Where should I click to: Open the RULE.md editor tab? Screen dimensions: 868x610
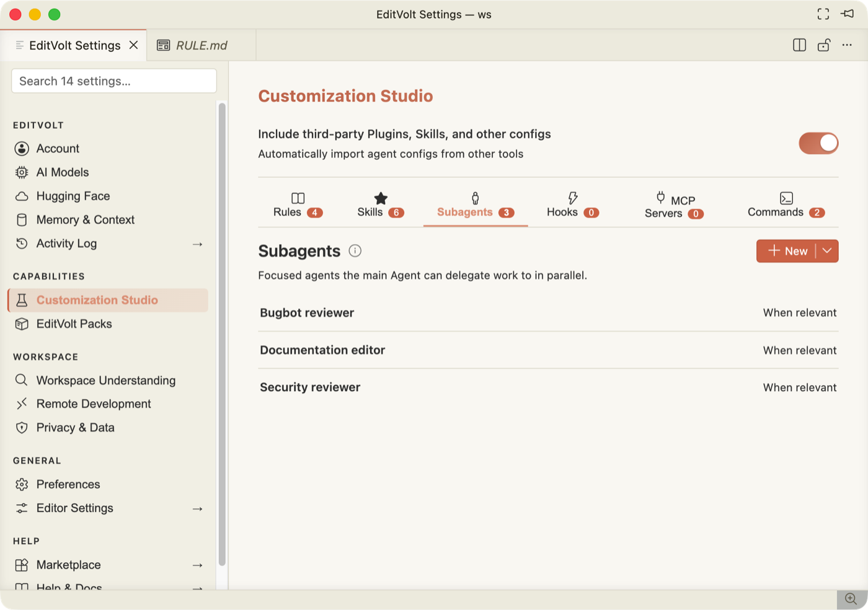[x=201, y=45]
